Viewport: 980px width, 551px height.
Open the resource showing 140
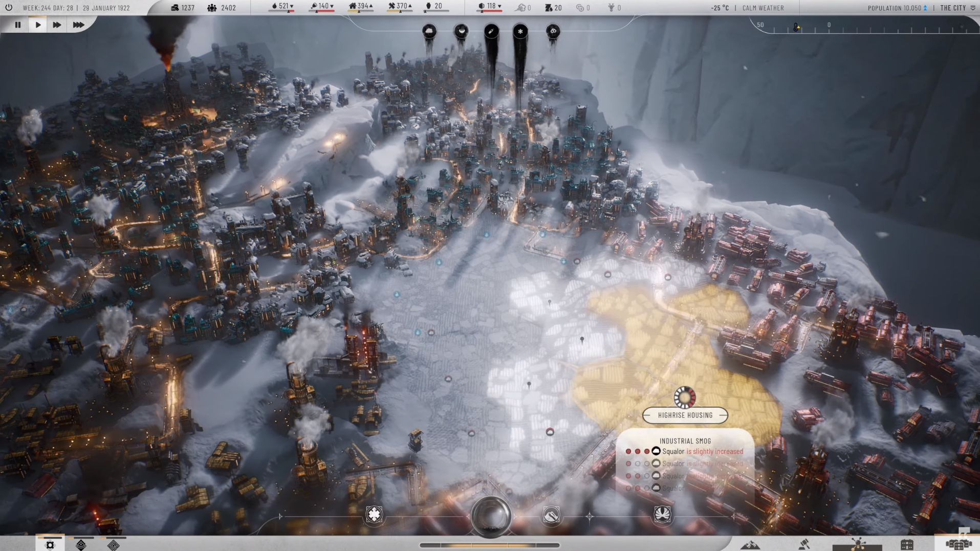coord(322,7)
